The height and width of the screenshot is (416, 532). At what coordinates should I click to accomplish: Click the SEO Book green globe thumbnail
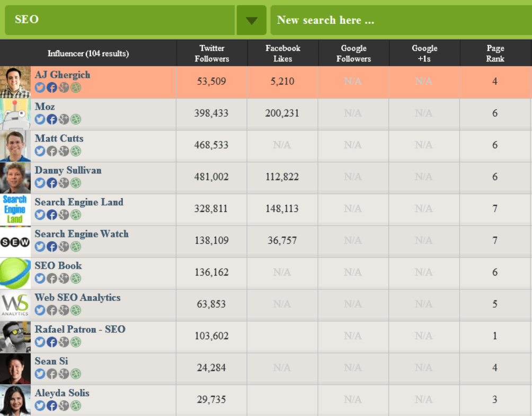click(15, 273)
